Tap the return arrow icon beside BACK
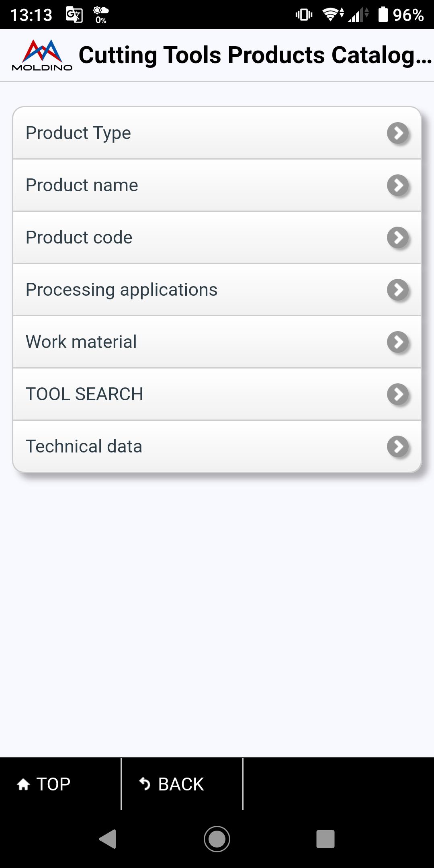 [x=145, y=784]
